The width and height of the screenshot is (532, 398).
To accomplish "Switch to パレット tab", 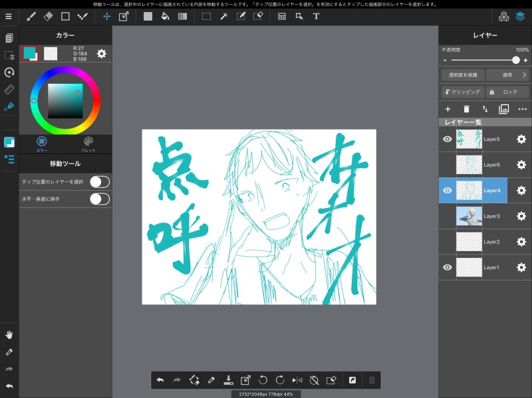I will coord(88,144).
